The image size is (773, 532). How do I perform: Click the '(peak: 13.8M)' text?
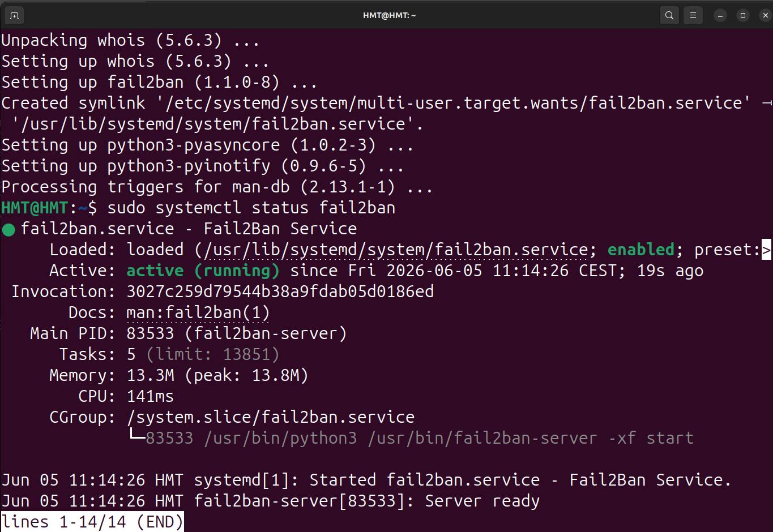click(x=246, y=375)
